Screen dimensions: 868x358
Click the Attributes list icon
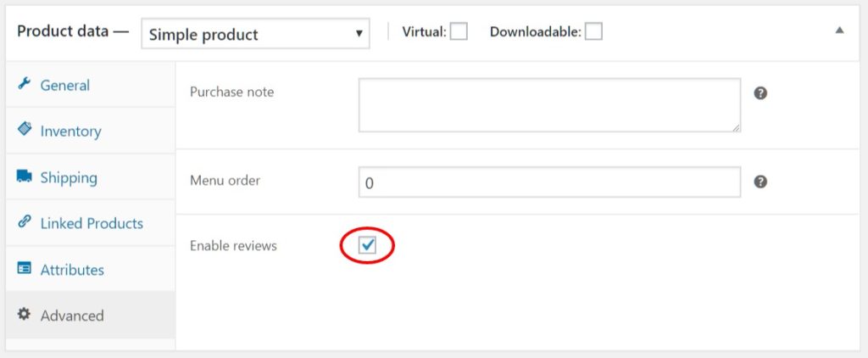pos(25,268)
